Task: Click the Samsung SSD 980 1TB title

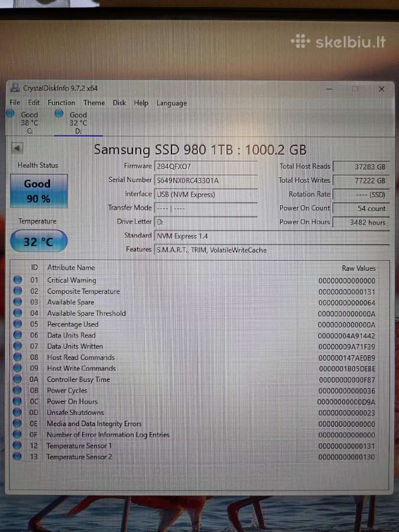Action: 200,150
